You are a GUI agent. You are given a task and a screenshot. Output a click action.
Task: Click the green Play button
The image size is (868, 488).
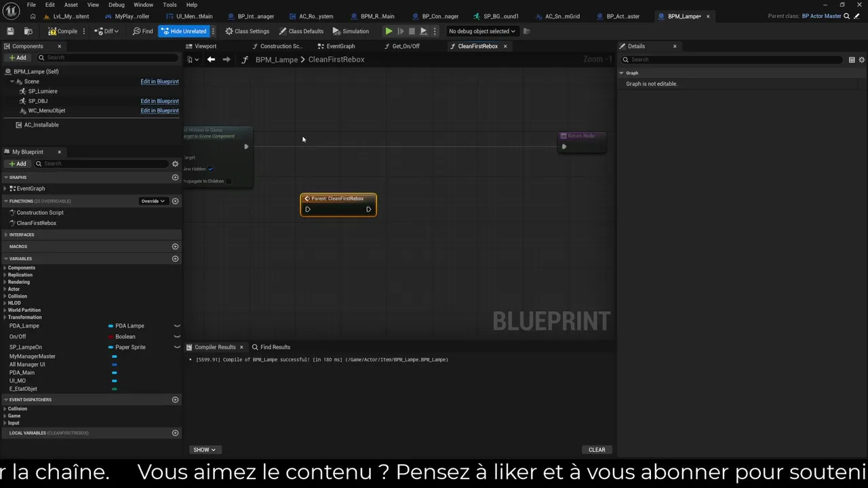click(x=389, y=31)
